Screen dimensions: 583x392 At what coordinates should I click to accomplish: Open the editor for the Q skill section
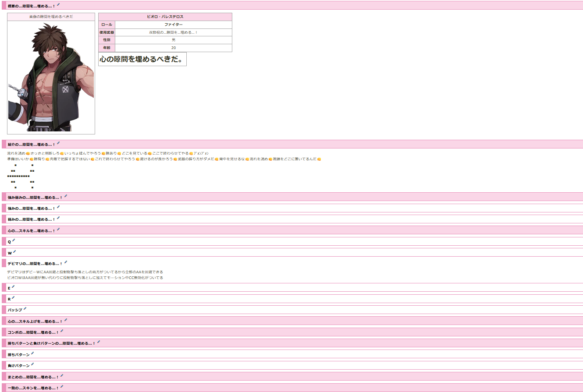tap(14, 240)
